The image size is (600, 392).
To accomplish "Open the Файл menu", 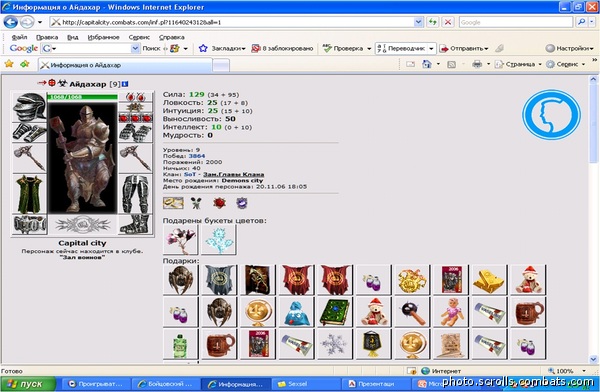I will coord(19,37).
